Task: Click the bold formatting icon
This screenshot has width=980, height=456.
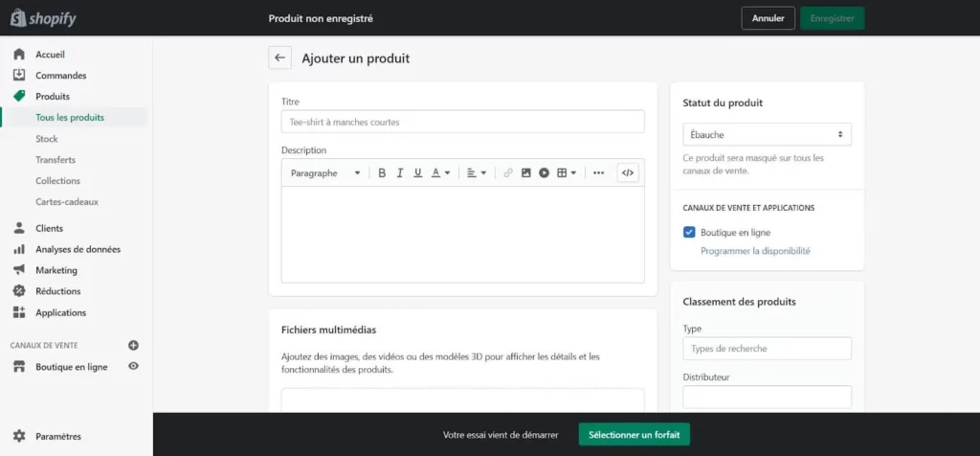Action: click(382, 173)
